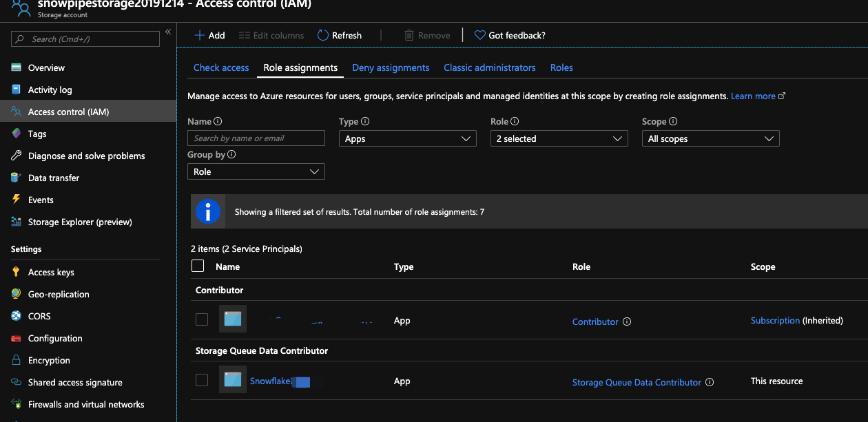Click the Name filter info icon
Image resolution: width=868 pixels, height=422 pixels.
tap(218, 121)
